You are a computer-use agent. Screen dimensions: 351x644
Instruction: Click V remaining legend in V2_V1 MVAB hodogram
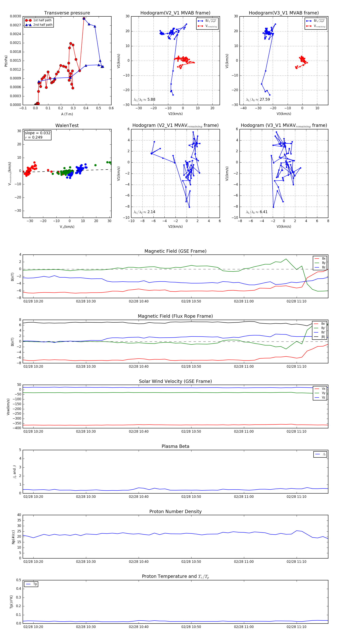point(207,26)
